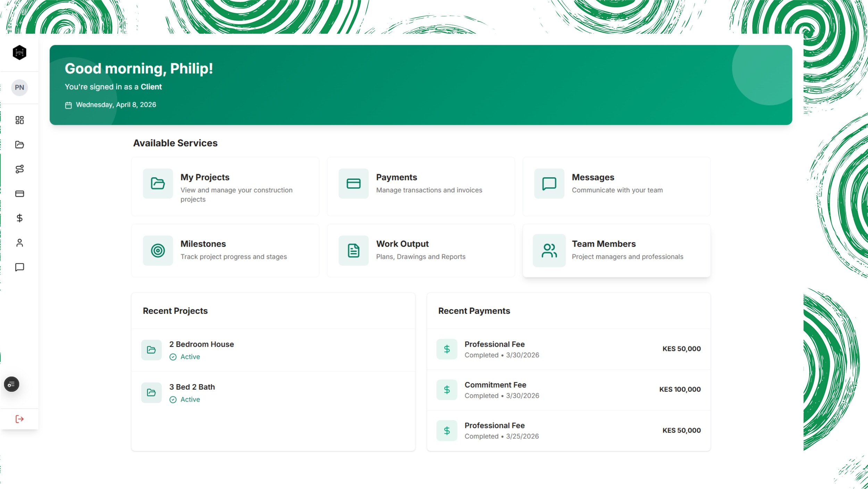
Task: Click the red logout icon
Action: [x=19, y=419]
